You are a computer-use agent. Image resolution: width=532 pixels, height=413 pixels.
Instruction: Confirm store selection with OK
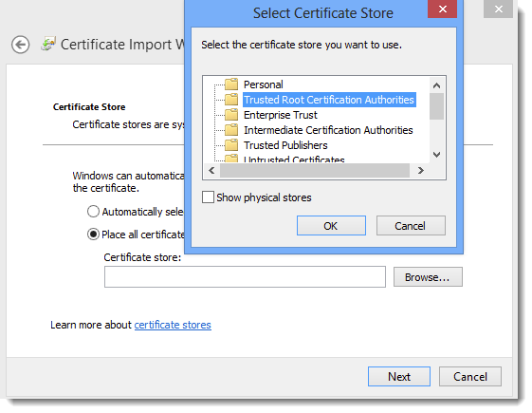[331, 226]
